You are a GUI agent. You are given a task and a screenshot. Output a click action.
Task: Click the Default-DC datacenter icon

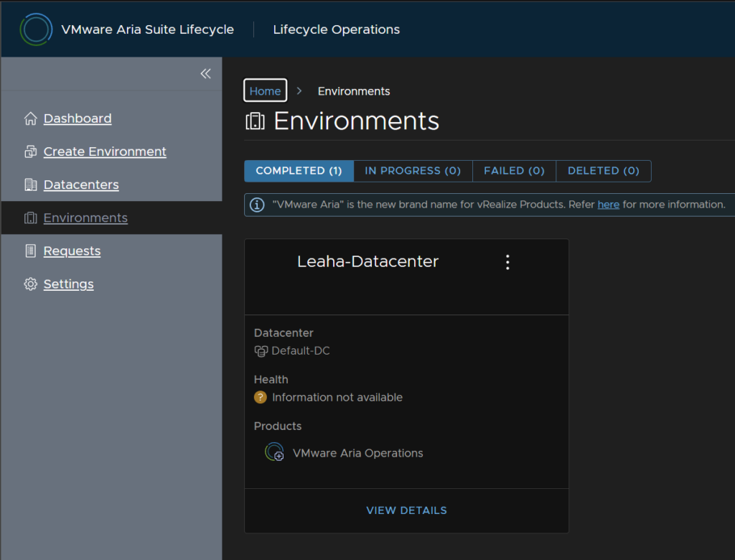click(261, 351)
